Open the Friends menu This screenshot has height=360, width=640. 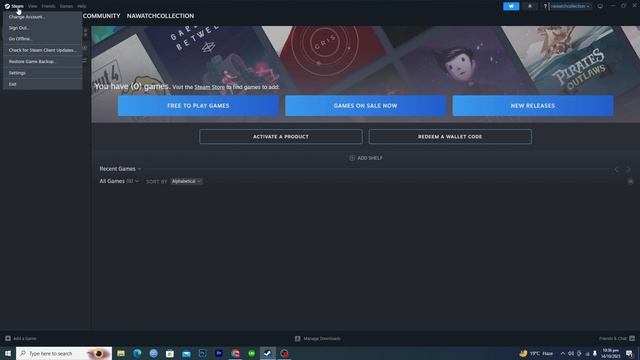click(48, 6)
